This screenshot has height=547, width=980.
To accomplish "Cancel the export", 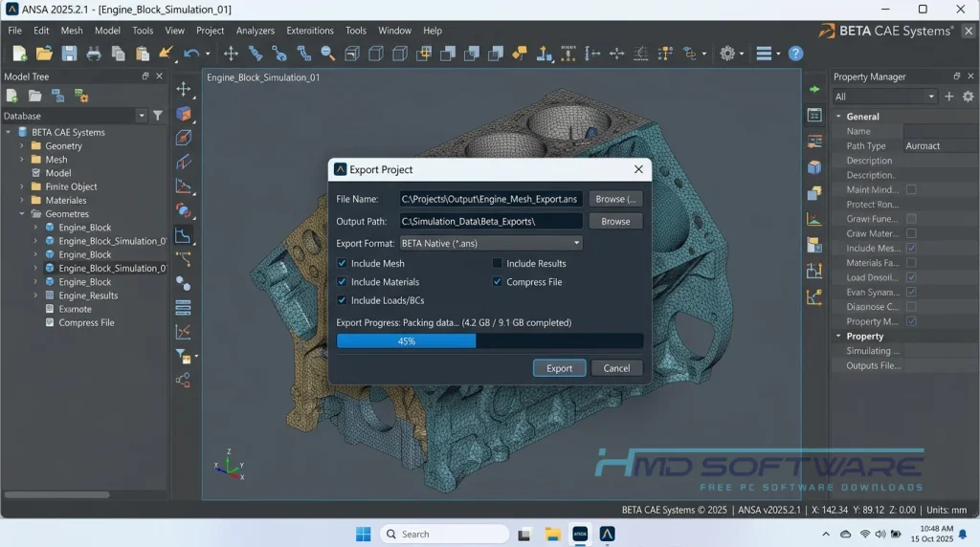I will pyautogui.click(x=616, y=368).
